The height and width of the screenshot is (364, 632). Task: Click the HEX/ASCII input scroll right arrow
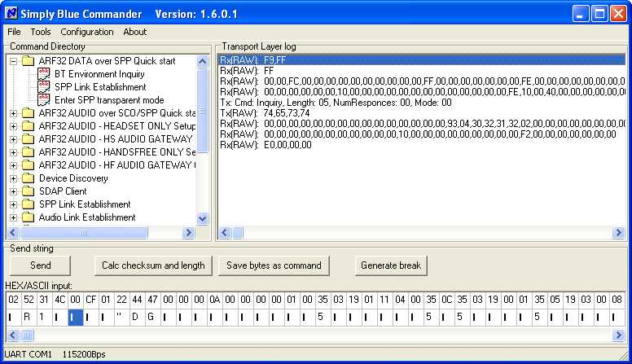(618, 335)
